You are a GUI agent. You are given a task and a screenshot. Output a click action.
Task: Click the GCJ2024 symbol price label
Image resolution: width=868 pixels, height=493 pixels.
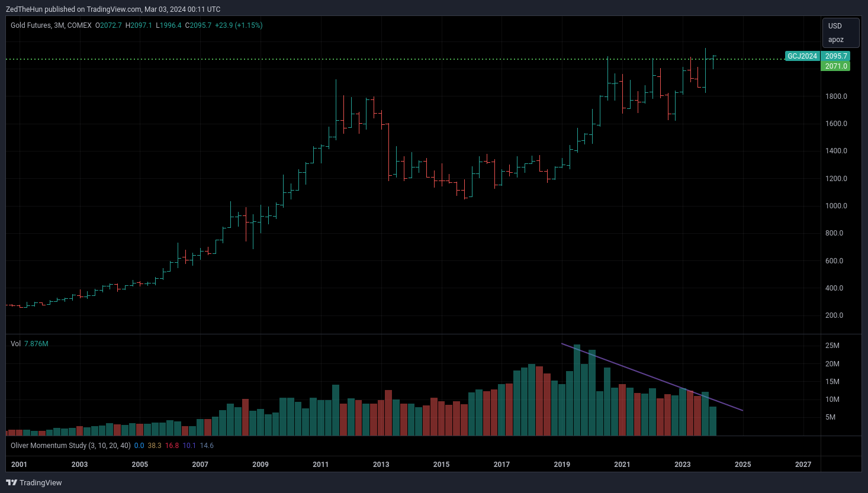pos(802,56)
